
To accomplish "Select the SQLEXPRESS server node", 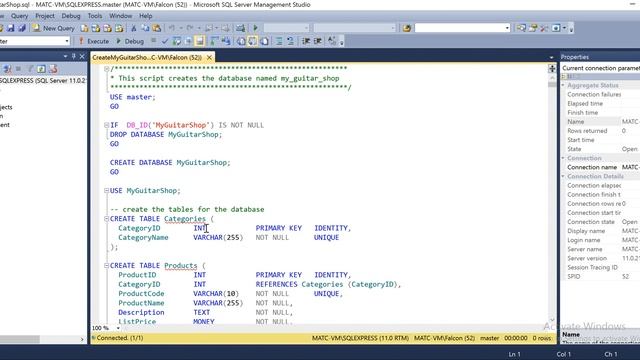I will [x=43, y=81].
